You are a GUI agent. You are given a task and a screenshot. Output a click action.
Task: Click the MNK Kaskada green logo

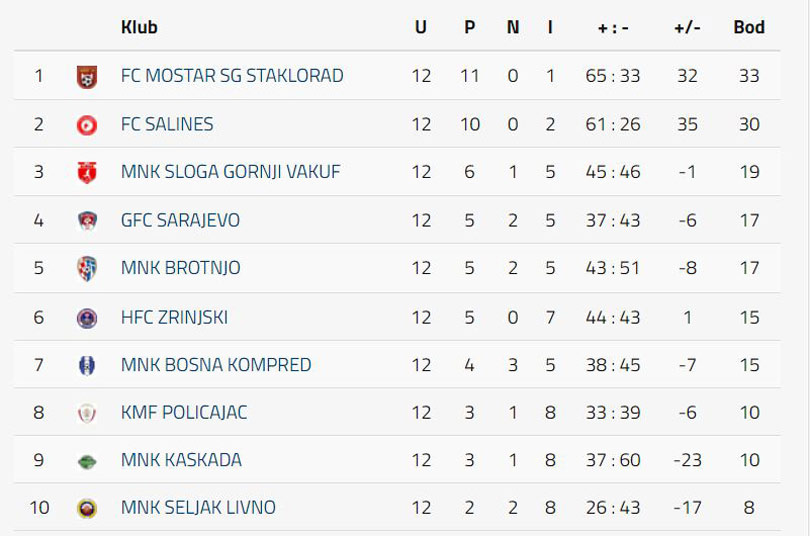(x=87, y=461)
